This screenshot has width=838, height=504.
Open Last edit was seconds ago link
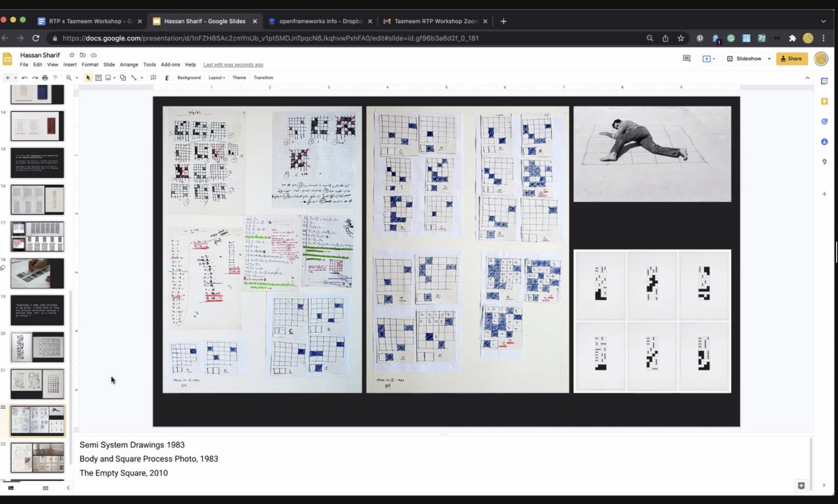(233, 64)
